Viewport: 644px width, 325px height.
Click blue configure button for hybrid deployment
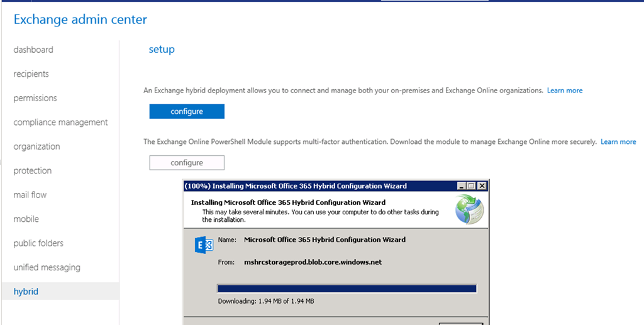(187, 111)
